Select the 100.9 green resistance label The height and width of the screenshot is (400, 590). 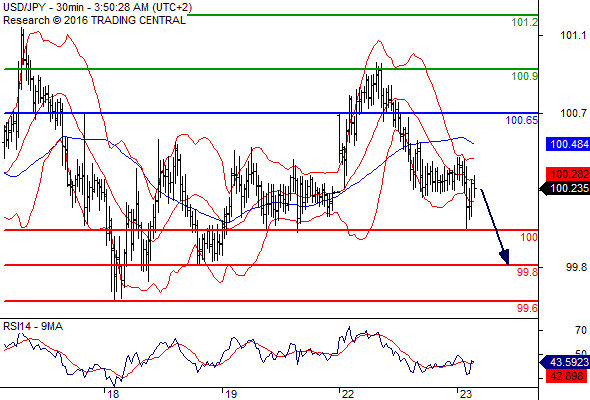click(x=525, y=76)
